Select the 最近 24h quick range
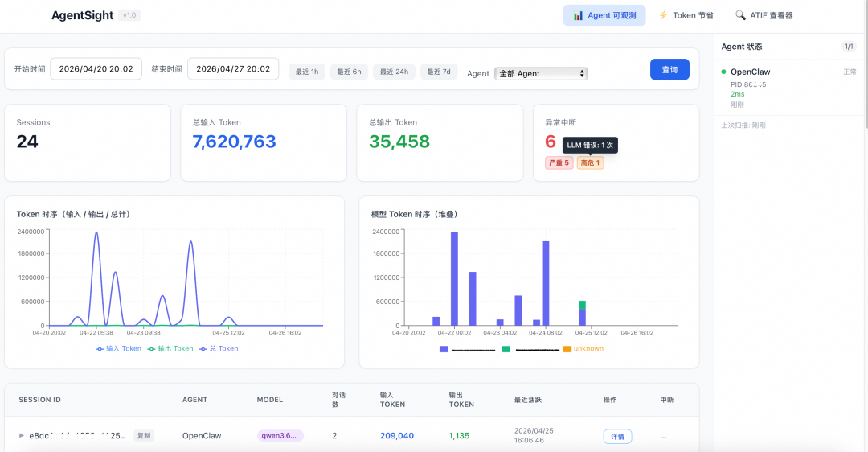This screenshot has width=868, height=452. 394,72
